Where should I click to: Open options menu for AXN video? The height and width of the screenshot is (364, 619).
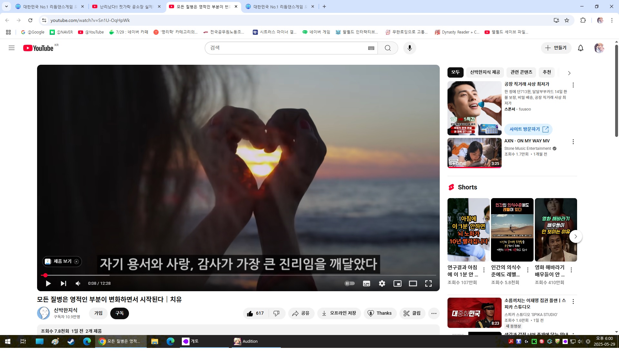573,142
